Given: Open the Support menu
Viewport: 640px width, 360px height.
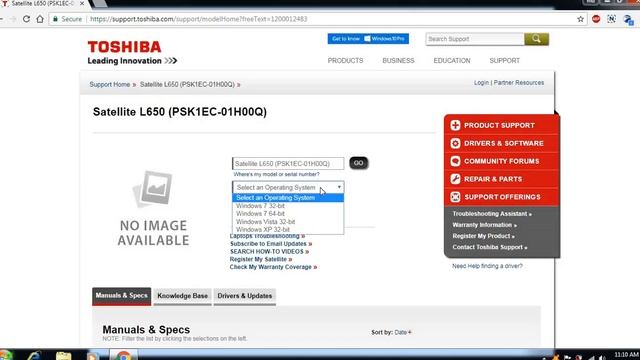Looking at the screenshot, I should pyautogui.click(x=504, y=60).
